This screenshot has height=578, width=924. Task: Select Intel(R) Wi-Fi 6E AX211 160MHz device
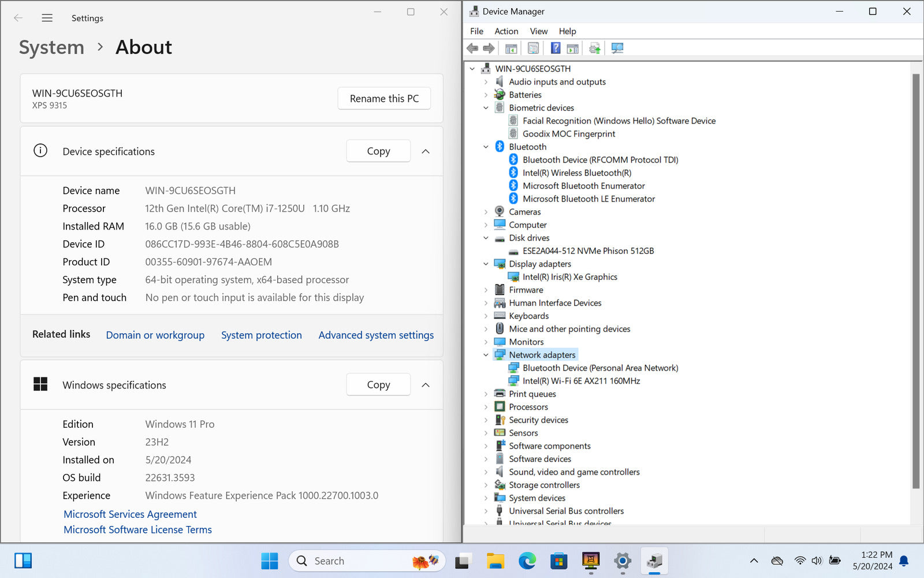[581, 381]
